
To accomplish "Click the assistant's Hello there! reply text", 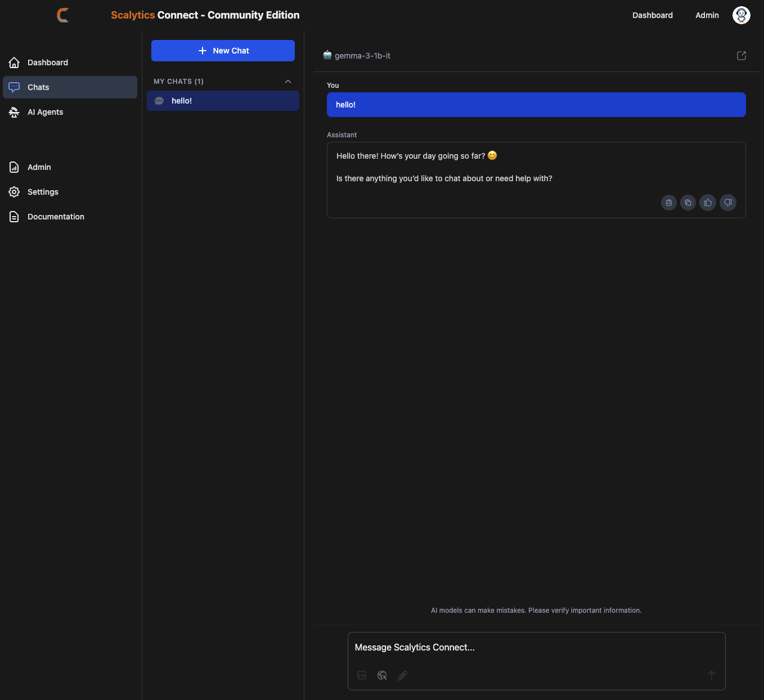I will (416, 156).
